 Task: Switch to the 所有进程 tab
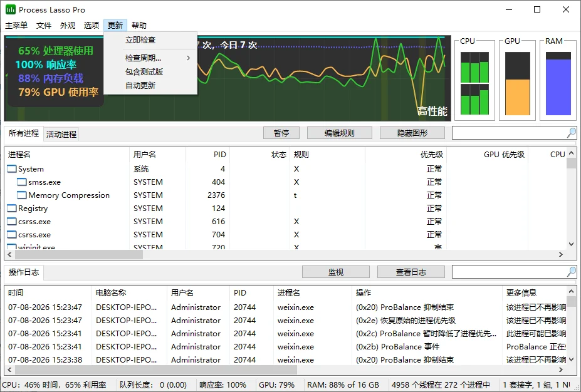click(24, 133)
